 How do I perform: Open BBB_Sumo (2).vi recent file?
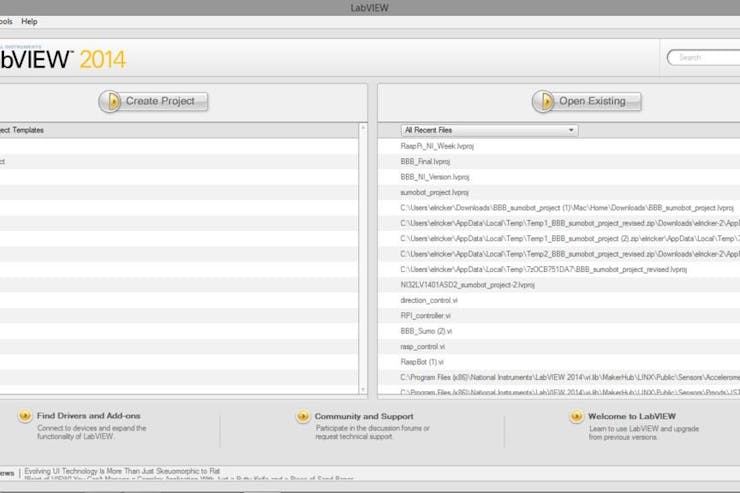[x=426, y=331]
